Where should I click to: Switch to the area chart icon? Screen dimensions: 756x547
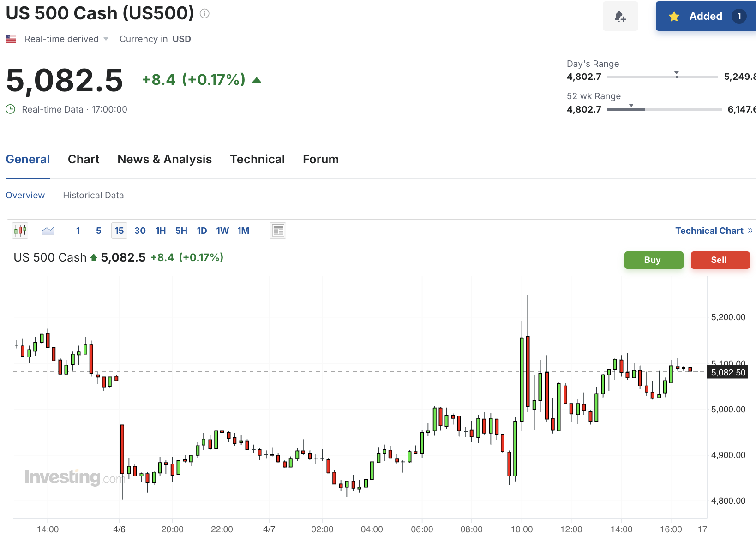point(48,230)
